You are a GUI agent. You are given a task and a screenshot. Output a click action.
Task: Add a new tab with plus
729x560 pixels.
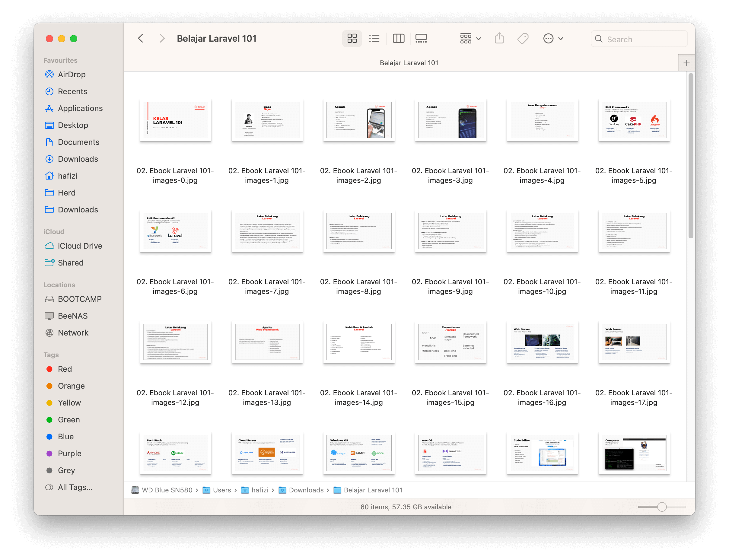coord(686,63)
